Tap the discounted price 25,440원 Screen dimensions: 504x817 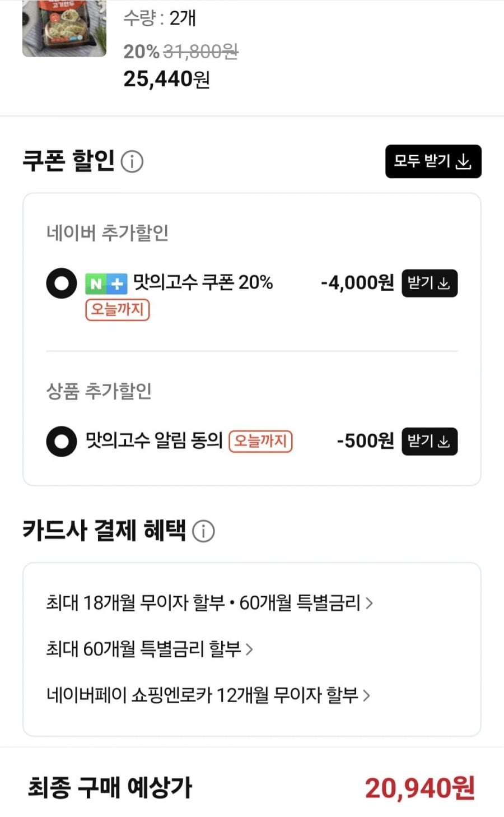point(166,79)
